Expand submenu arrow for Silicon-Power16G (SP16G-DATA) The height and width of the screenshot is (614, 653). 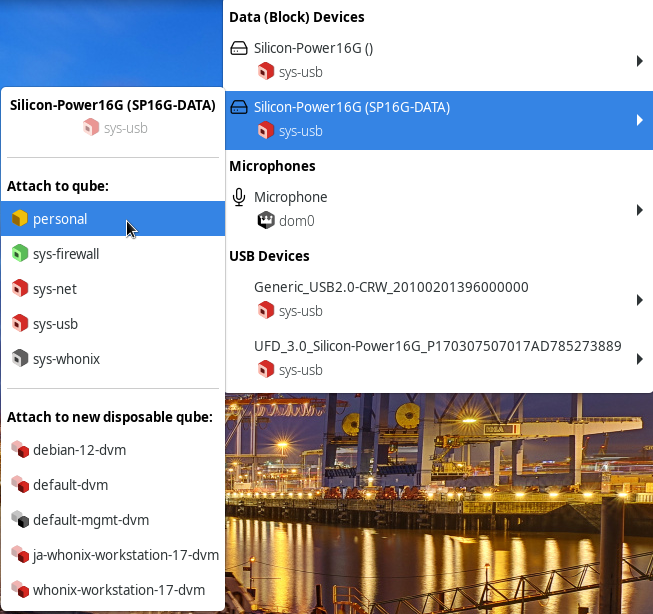pyautogui.click(x=640, y=120)
